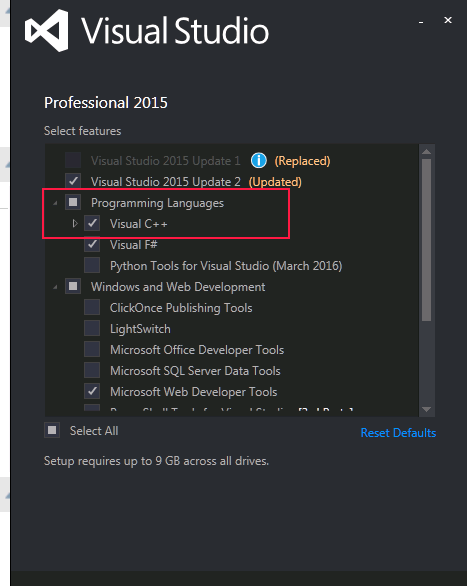This screenshot has width=467, height=586.
Task: Toggle the Visual Studio 2015 Update 2 checkbox
Action: click(73, 182)
